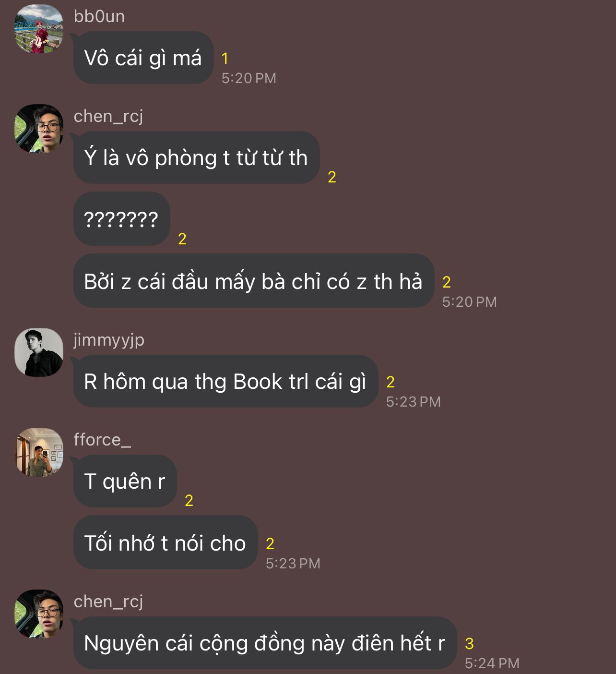Select the 'Ý là vô phòng t từ từ th' message
Image resolution: width=616 pixels, height=674 pixels.
(x=196, y=158)
